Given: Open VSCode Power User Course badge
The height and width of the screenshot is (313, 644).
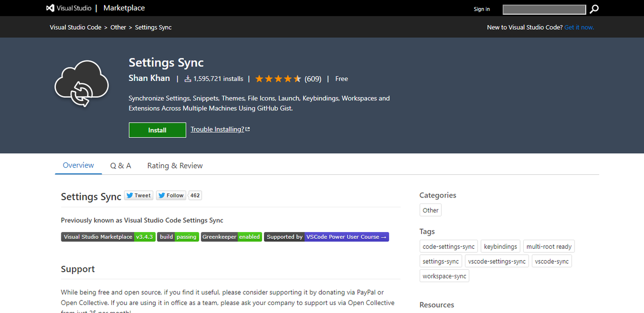Looking at the screenshot, I should click(327, 237).
